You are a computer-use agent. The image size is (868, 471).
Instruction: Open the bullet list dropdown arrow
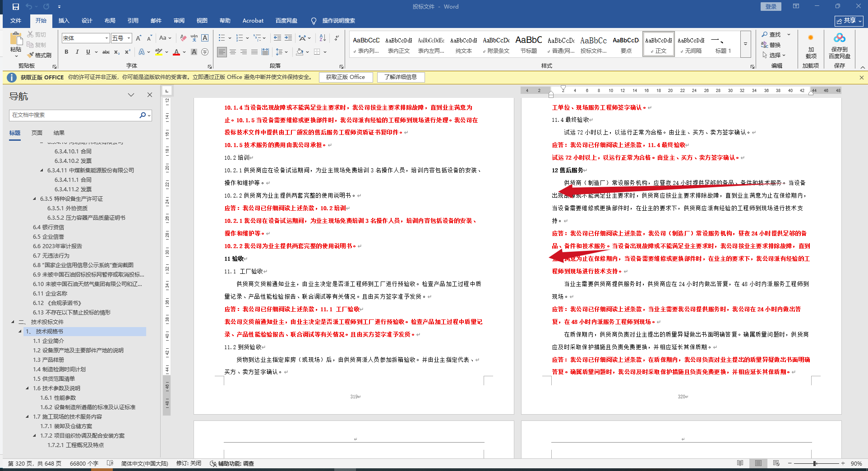tap(230, 38)
